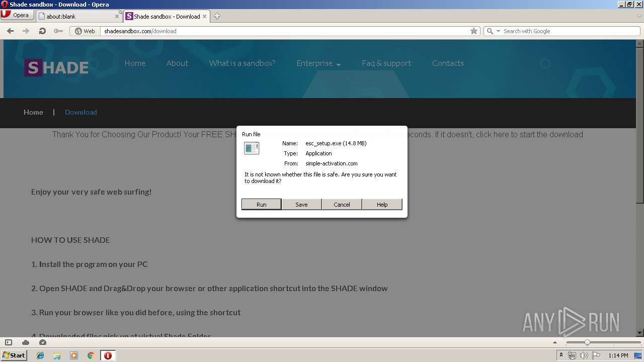Click the 1:14 PM clock

[618, 355]
